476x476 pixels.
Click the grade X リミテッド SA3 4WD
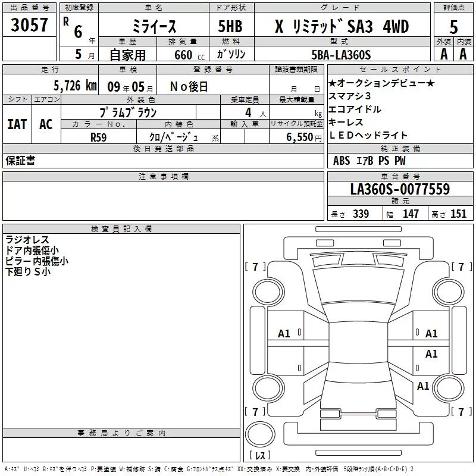(341, 26)
